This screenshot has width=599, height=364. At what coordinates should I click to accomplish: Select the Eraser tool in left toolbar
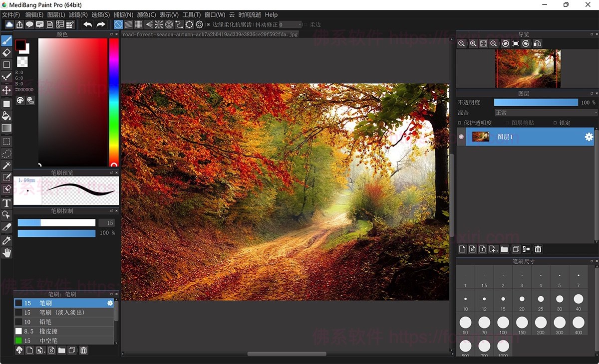tap(6, 52)
